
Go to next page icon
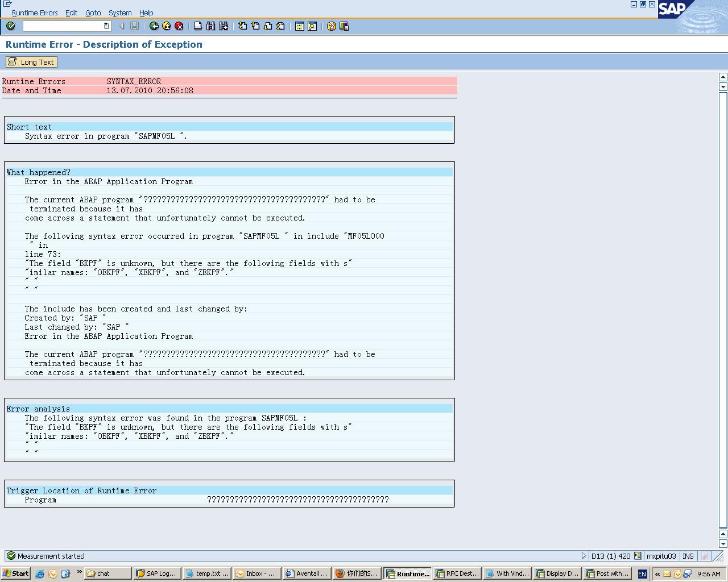(x=268, y=26)
